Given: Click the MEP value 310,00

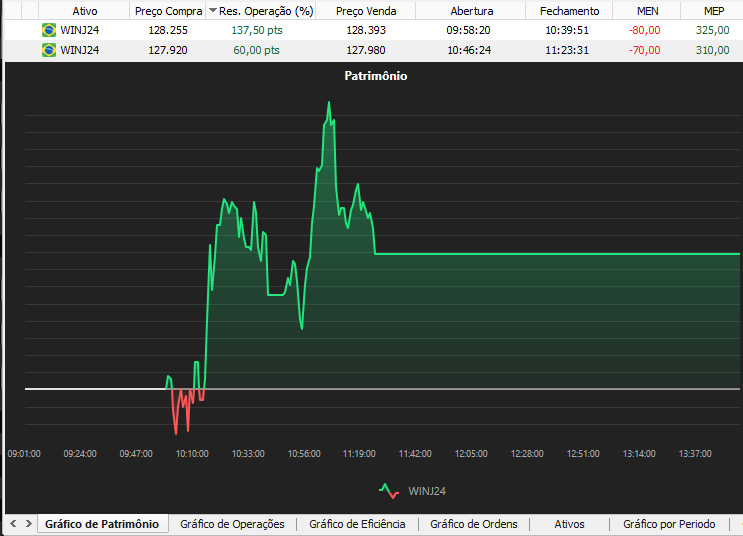Looking at the screenshot, I should (x=713, y=50).
